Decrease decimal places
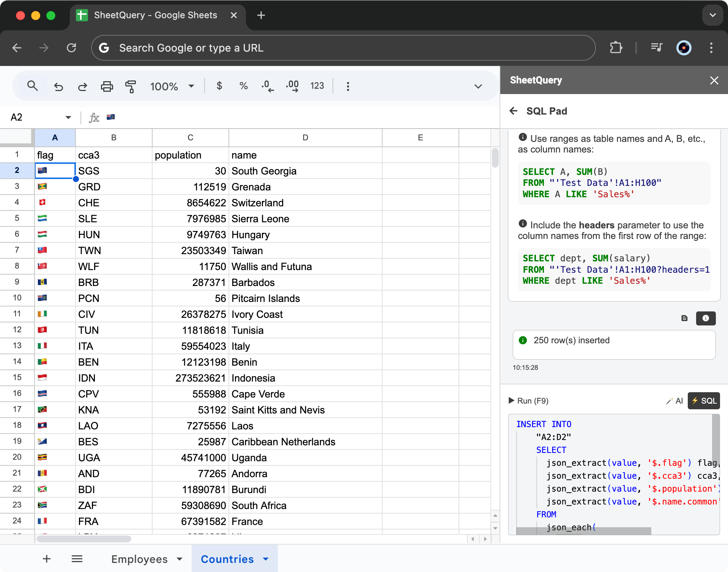Image resolution: width=728 pixels, height=572 pixels. point(268,86)
